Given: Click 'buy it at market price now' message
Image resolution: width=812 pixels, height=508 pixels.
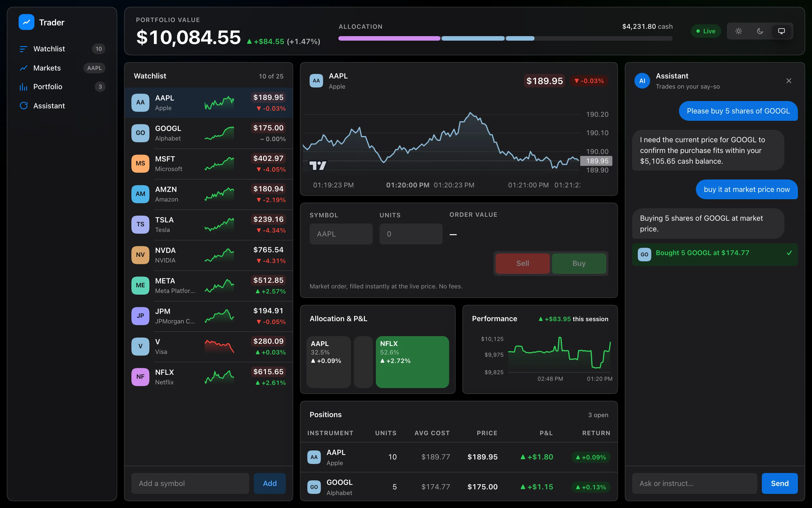Looking at the screenshot, I should pos(747,189).
